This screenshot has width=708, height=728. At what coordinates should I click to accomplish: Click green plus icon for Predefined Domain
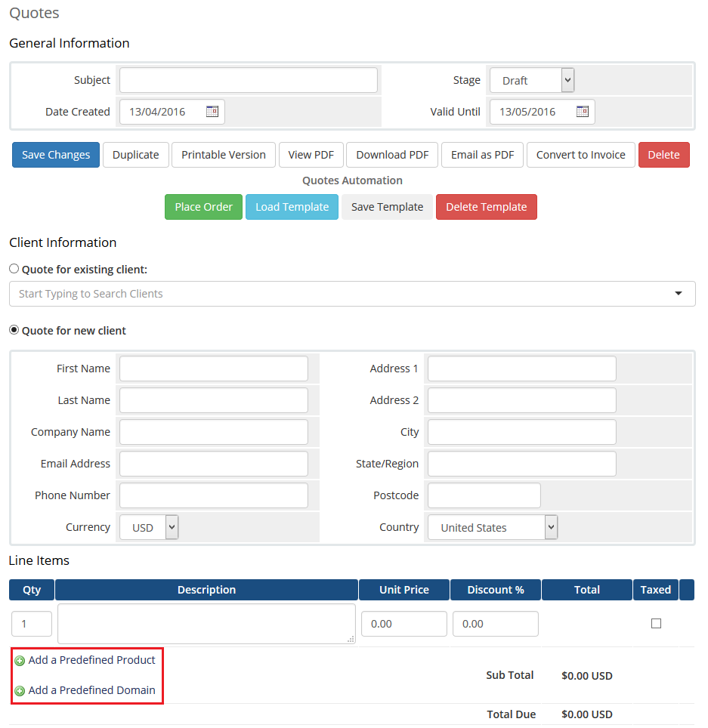[20, 691]
